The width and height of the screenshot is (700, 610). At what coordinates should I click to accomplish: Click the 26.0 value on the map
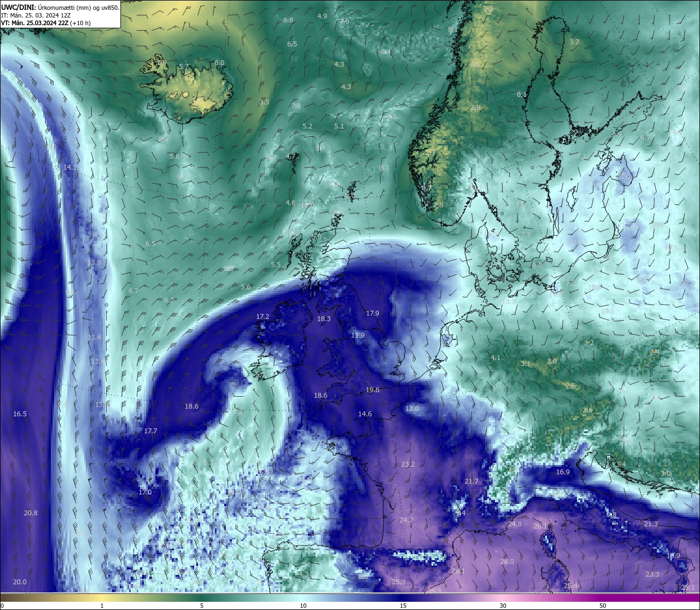507,562
